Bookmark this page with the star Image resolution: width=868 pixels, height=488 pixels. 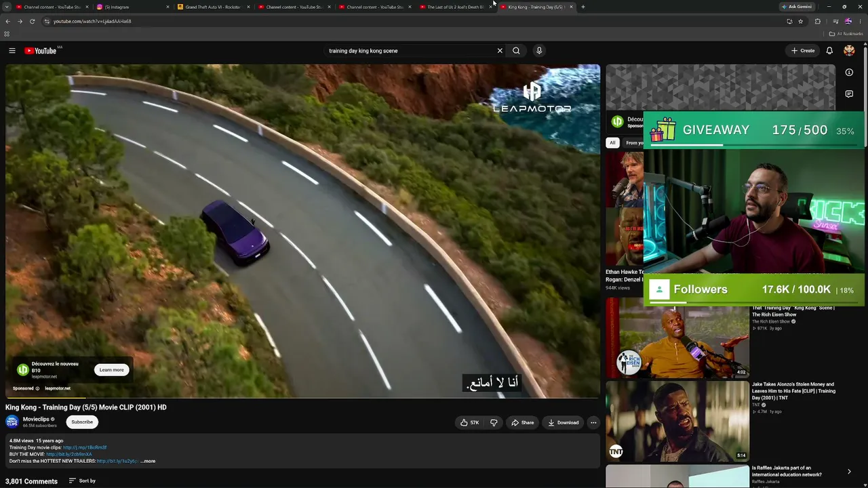[801, 21]
